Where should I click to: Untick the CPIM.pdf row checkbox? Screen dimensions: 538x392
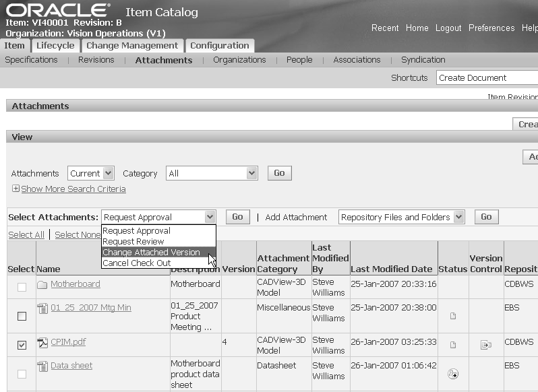(22, 345)
